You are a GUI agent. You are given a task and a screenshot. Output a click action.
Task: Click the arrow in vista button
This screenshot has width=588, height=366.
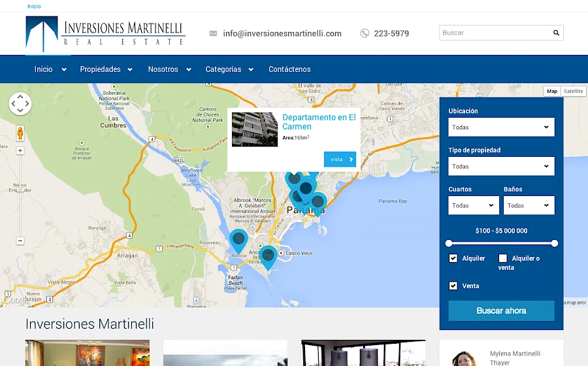click(x=351, y=159)
